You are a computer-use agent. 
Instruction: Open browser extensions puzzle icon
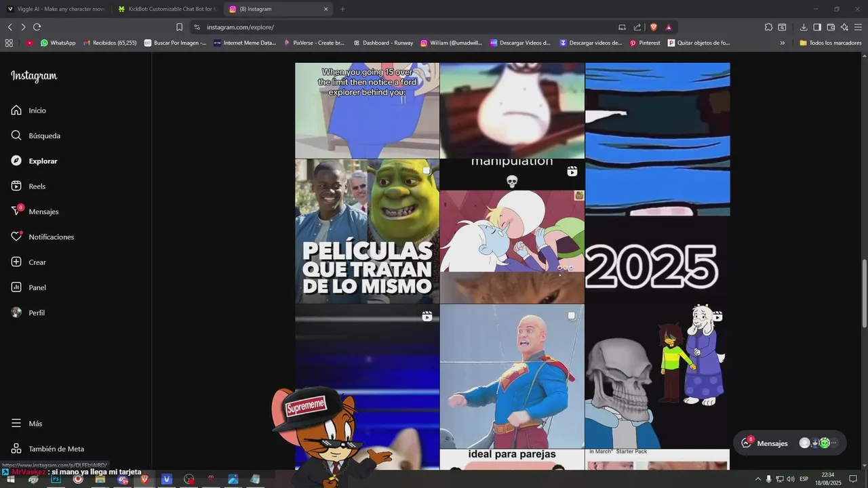click(x=768, y=27)
